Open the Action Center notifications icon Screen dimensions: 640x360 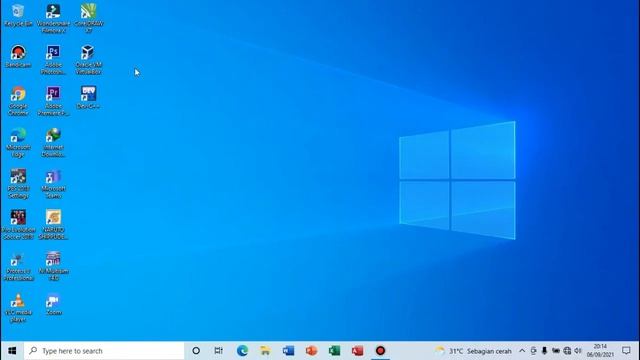(627, 351)
